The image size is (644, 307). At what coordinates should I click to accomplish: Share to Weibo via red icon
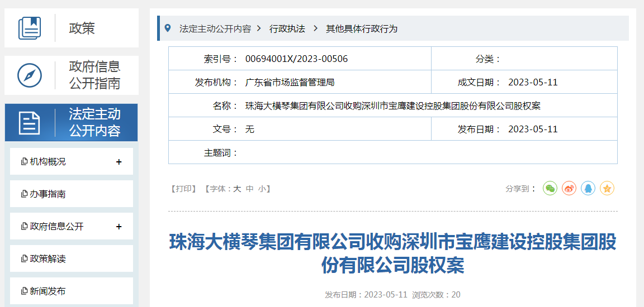[x=569, y=189]
